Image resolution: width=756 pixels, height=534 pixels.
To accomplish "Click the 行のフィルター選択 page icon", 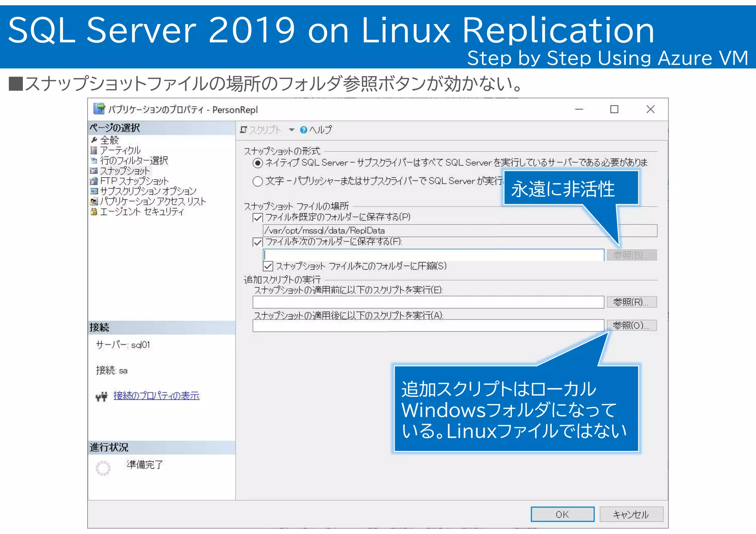I will tap(94, 161).
